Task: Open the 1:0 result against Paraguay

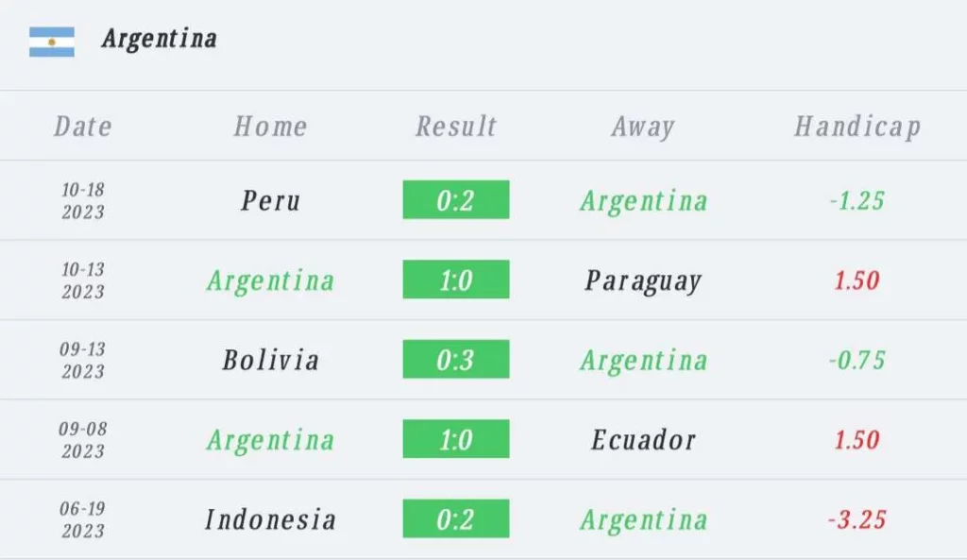Action: [456, 280]
